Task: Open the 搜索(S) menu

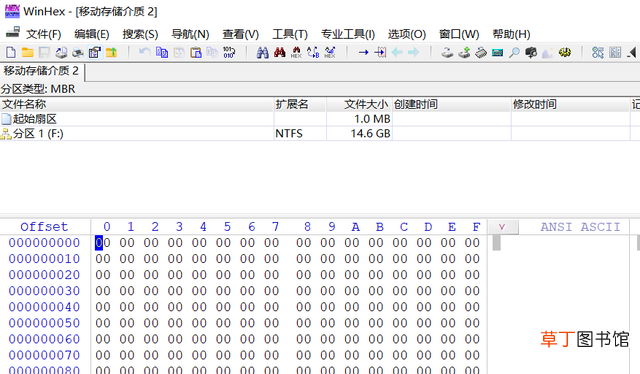Action: 140,34
